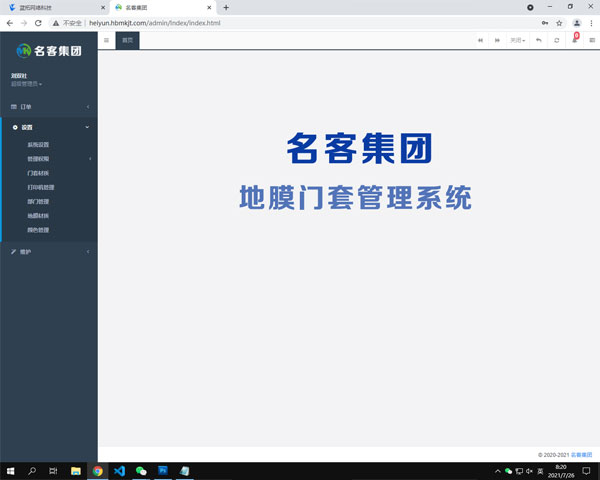Toggle the sidebar hamburger menu icon

(x=106, y=40)
